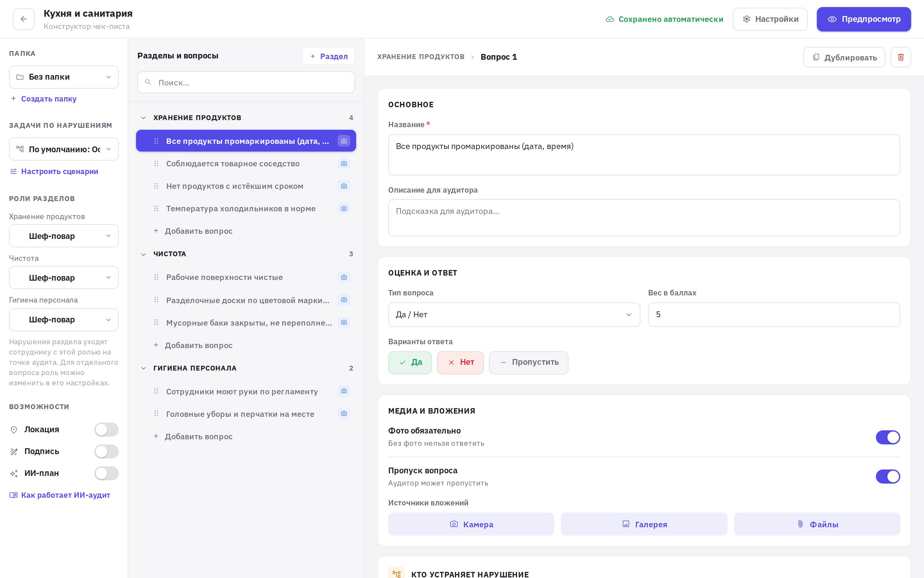
Task: Click camera icon on 'Сотрудники моют руки' row
Action: coord(344,391)
